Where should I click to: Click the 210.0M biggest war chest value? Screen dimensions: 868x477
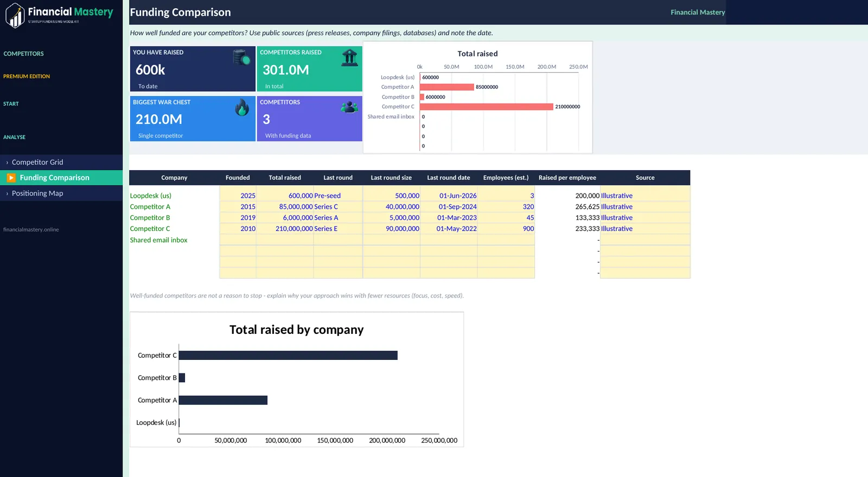[x=159, y=119]
